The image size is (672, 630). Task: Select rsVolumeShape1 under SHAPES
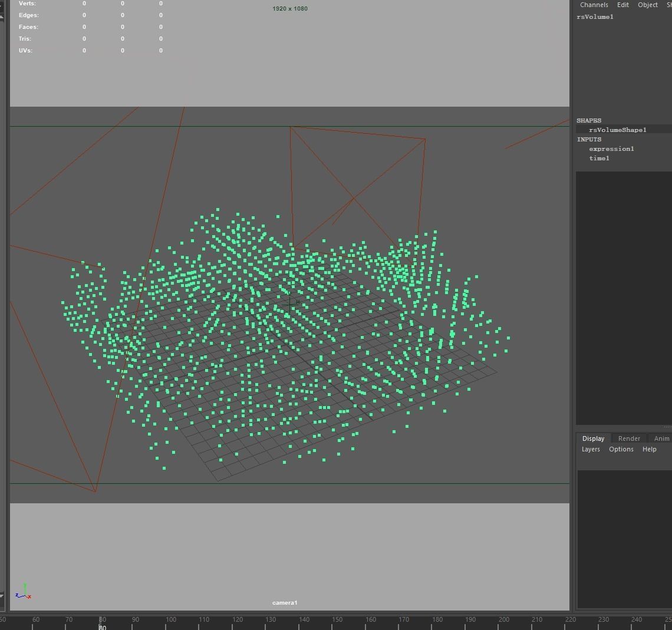pyautogui.click(x=618, y=130)
